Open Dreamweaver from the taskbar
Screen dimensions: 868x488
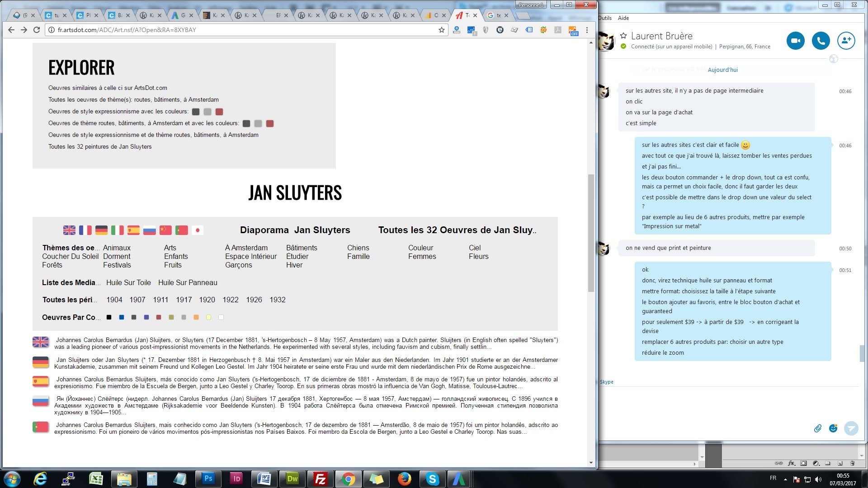pyautogui.click(x=292, y=479)
